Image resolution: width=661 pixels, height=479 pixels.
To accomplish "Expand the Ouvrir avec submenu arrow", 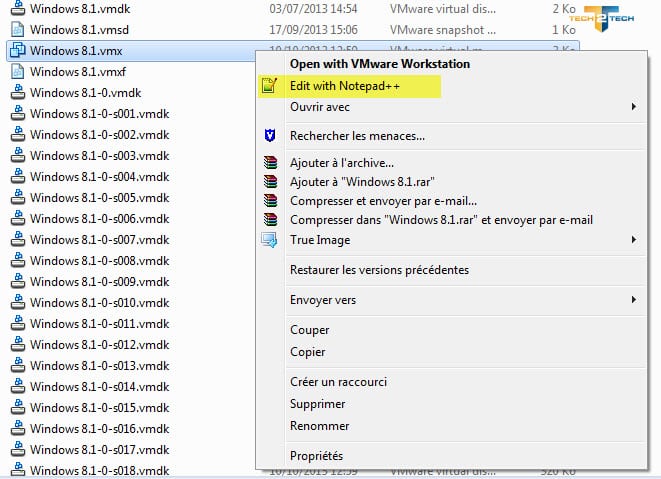I will [x=634, y=107].
